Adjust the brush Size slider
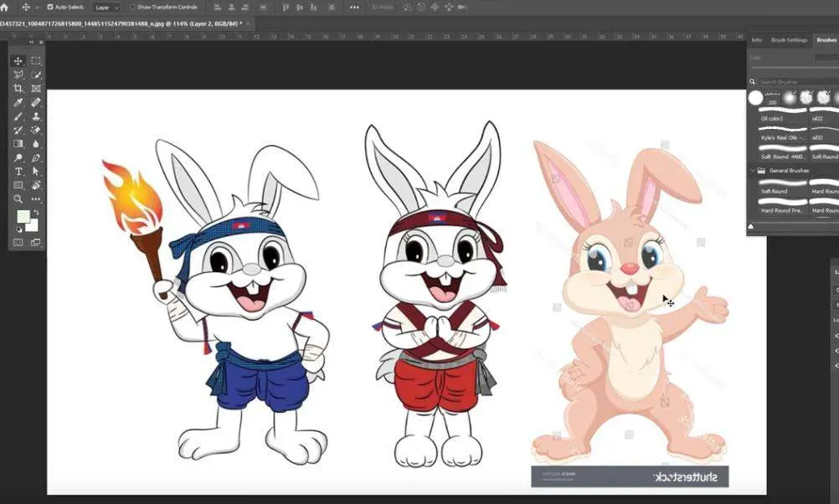The width and height of the screenshot is (839, 504). [794, 68]
